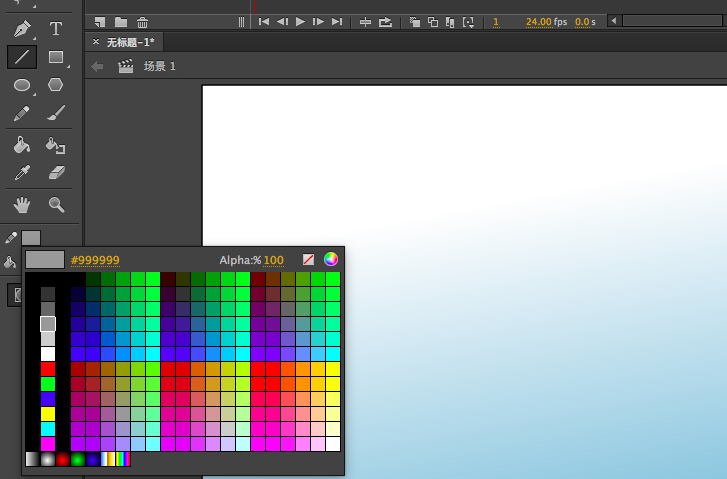Click the 场景 1 scene label
The width and height of the screenshot is (727, 479).
click(x=159, y=66)
